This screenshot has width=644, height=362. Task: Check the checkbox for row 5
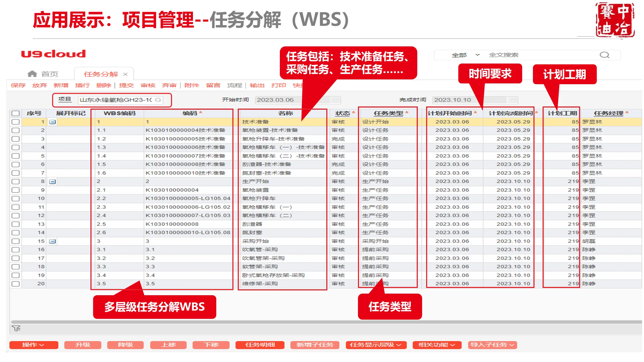click(x=16, y=156)
